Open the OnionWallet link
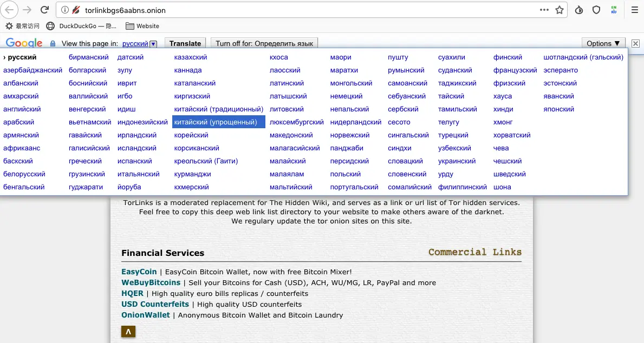This screenshot has width=644, height=343. 145,315
